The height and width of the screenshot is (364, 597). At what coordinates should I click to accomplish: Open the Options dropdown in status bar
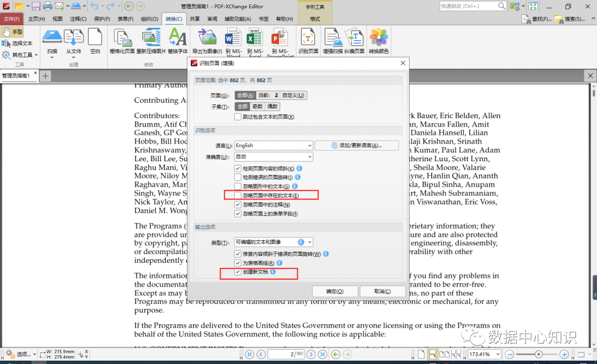tap(21, 355)
